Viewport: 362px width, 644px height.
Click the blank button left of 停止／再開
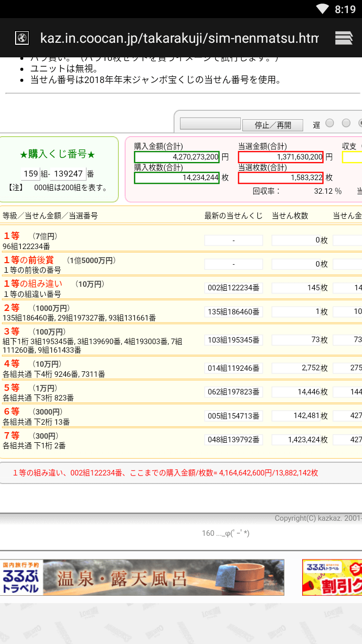coord(210,124)
